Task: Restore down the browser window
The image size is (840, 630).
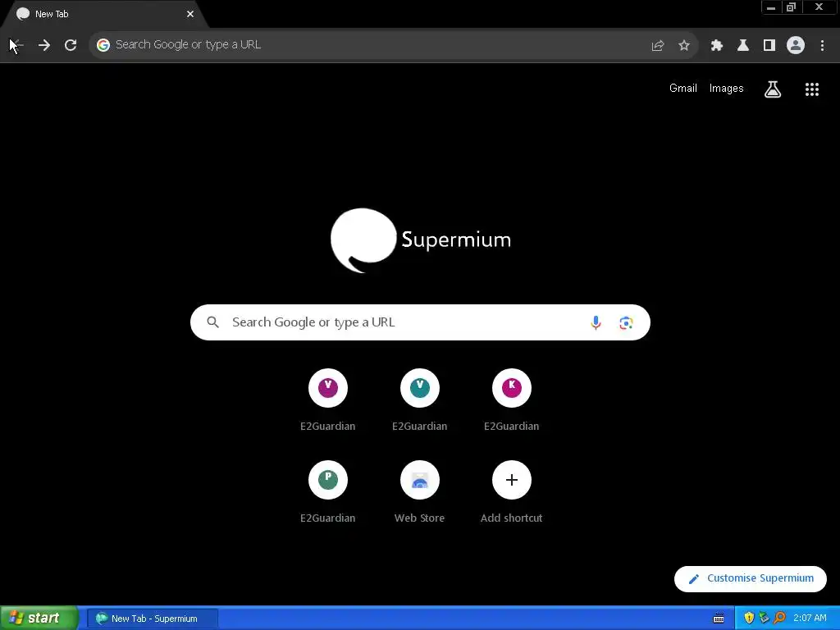Action: [x=791, y=7]
